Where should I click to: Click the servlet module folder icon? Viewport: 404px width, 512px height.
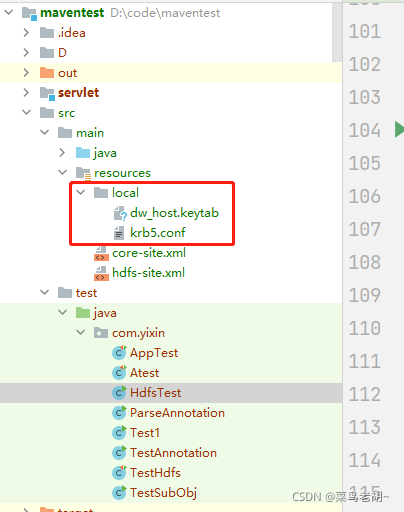click(47, 93)
